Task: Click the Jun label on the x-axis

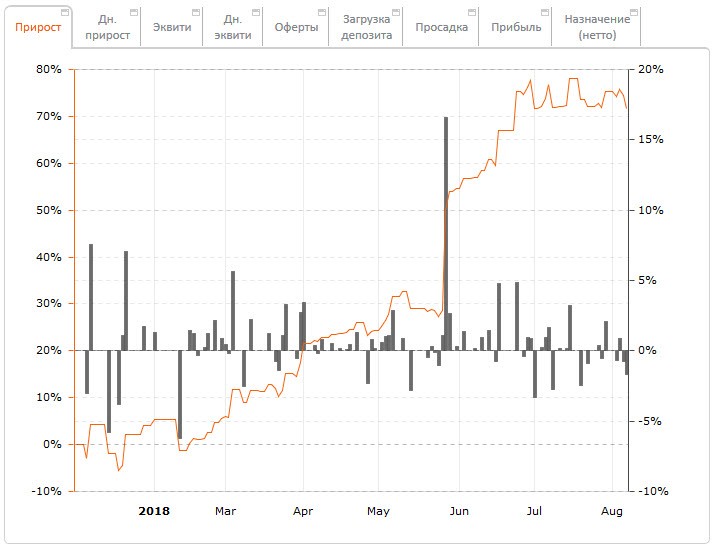Action: tap(459, 511)
